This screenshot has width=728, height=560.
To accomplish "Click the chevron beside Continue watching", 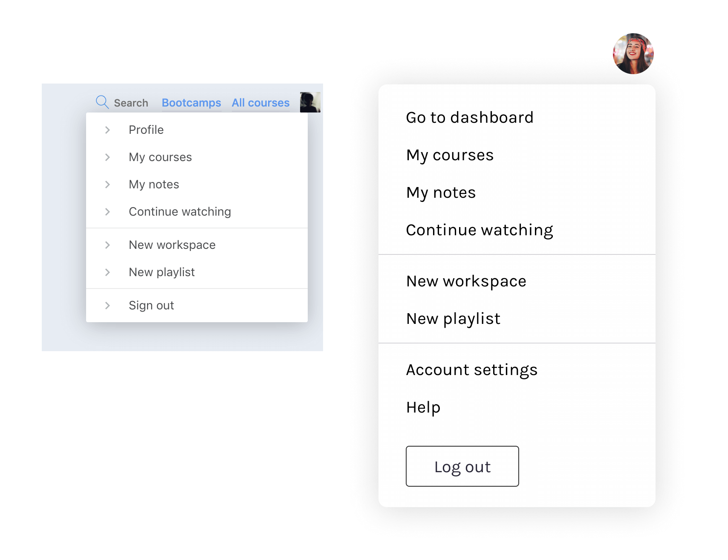I will pos(107,212).
